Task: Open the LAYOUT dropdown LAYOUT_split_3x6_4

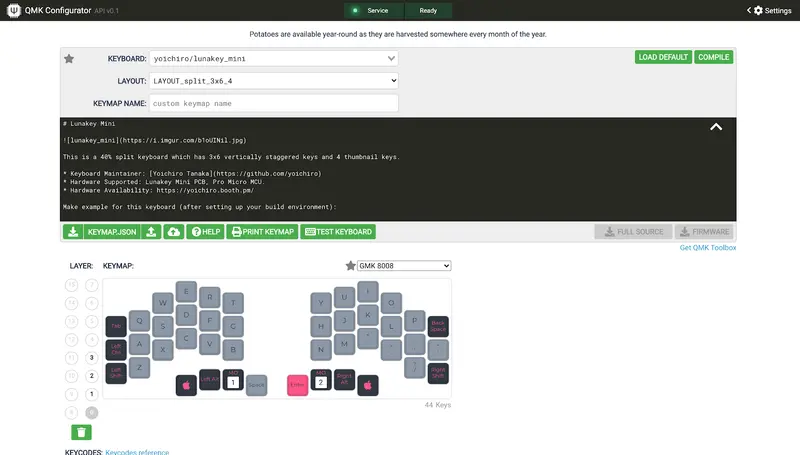Action: (273, 81)
